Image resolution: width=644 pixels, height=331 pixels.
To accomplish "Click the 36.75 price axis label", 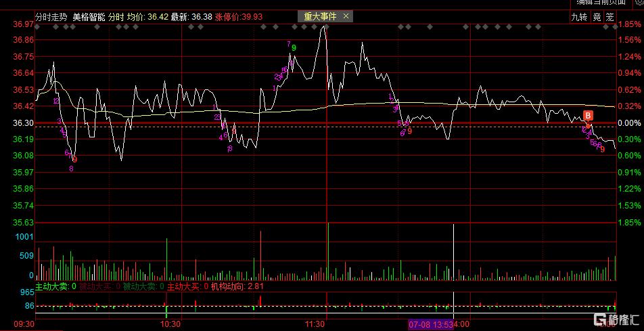I will pos(23,57).
